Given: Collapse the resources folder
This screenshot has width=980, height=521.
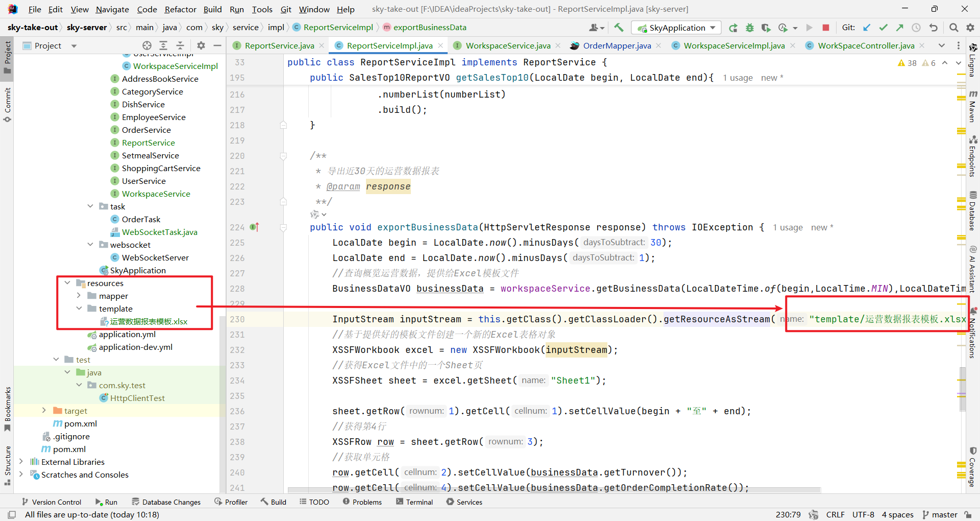Looking at the screenshot, I should tap(67, 282).
